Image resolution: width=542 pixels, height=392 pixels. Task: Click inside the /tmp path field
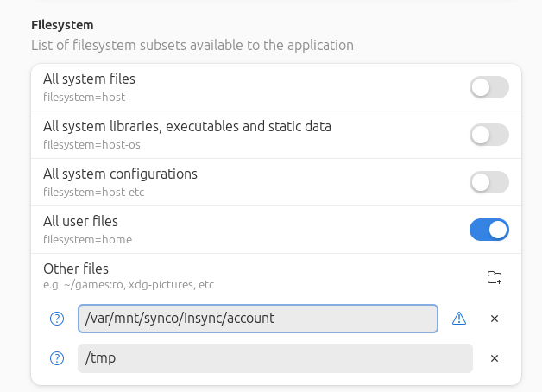pyautogui.click(x=274, y=358)
